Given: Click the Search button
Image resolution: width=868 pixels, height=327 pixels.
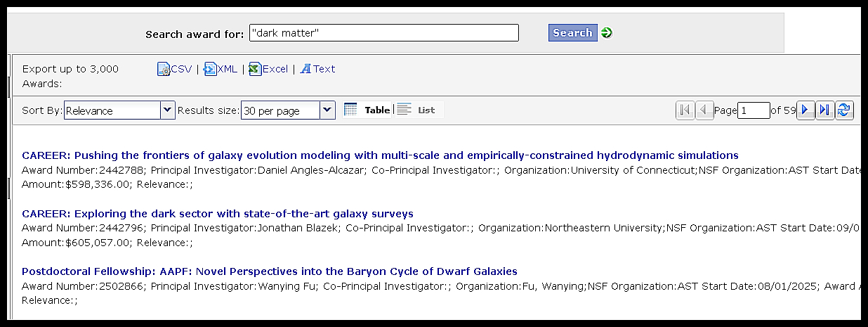Looking at the screenshot, I should click(x=572, y=33).
